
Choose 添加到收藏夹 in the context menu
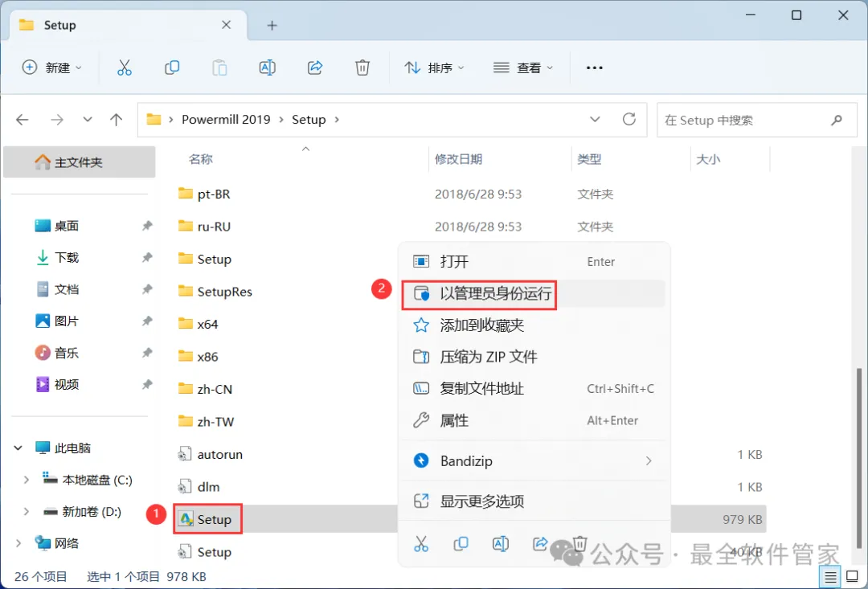click(x=533, y=325)
